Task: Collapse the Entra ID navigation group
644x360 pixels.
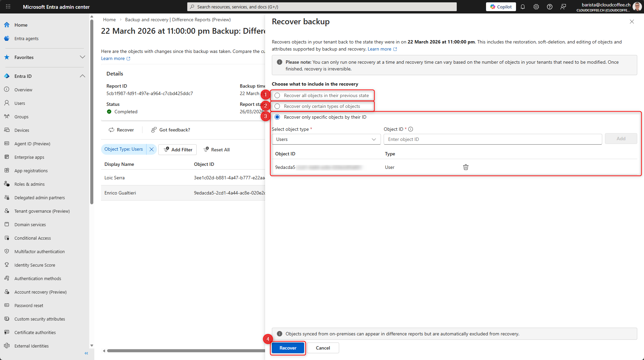Action: (x=82, y=76)
